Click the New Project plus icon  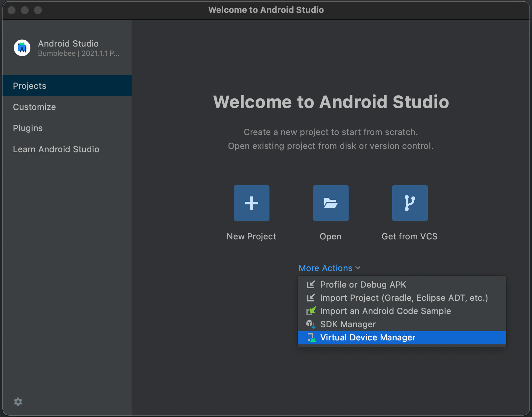coord(252,203)
